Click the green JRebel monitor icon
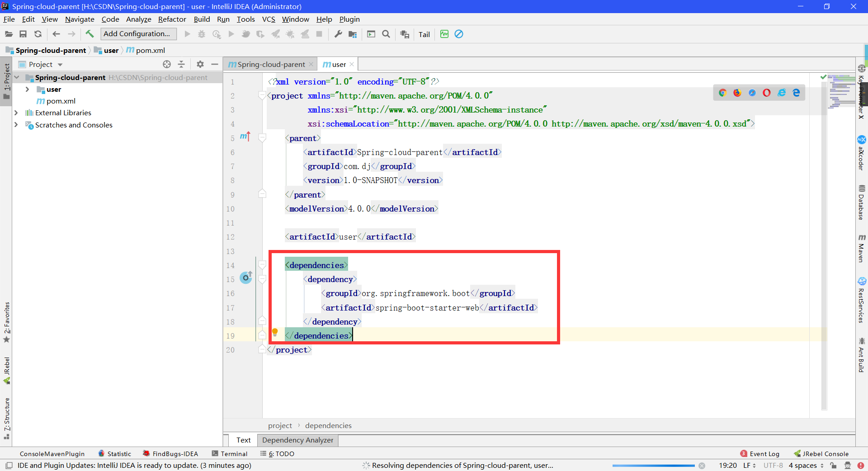 [x=444, y=34]
